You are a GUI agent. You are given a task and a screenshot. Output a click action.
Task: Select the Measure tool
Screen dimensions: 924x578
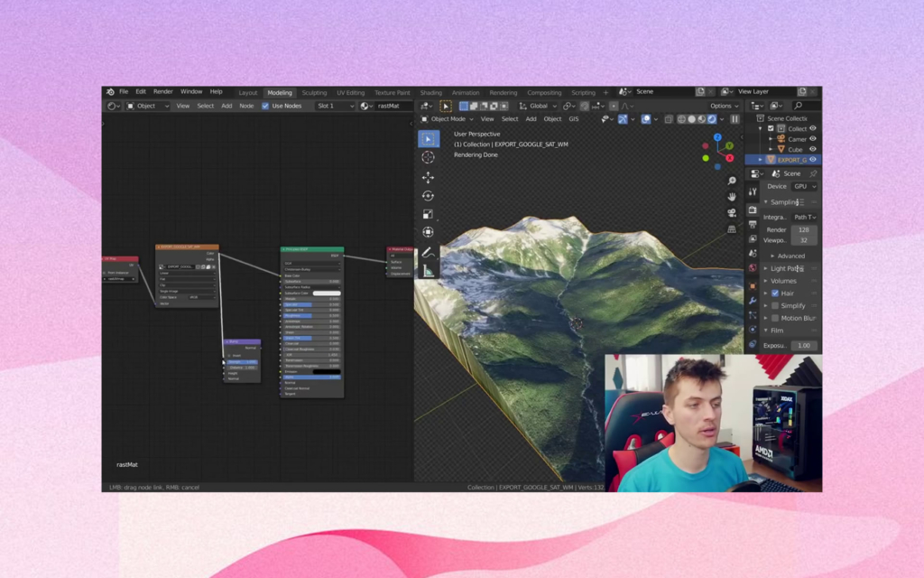pyautogui.click(x=428, y=270)
